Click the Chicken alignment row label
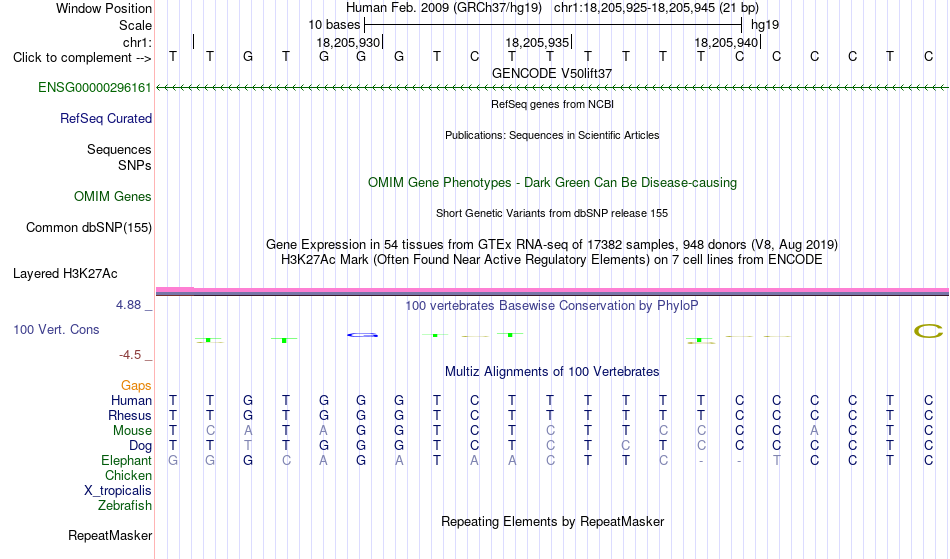 128,476
